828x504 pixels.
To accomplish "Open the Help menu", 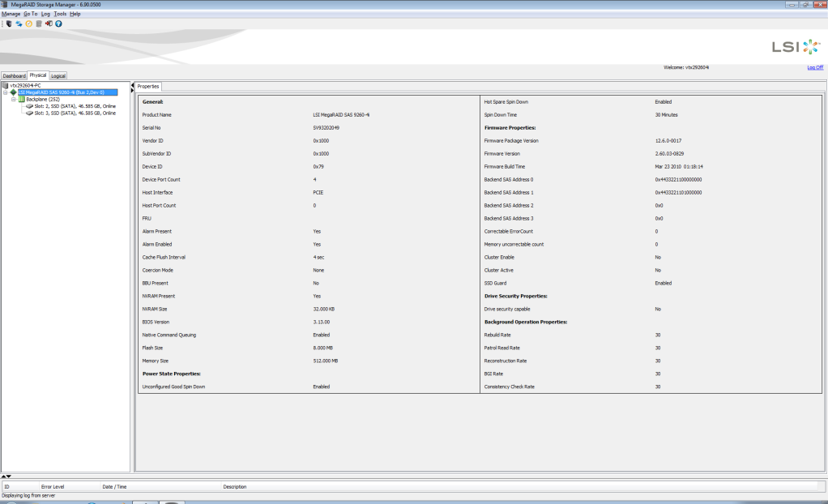I will 75,15.
